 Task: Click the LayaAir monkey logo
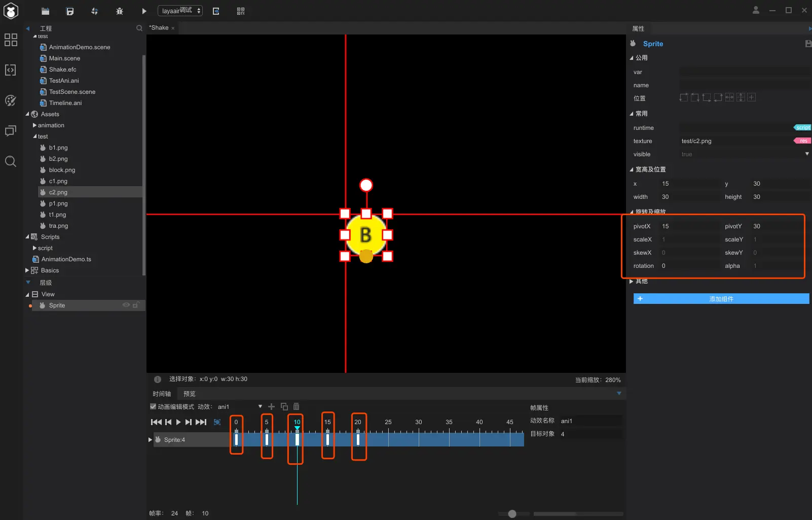click(x=11, y=11)
